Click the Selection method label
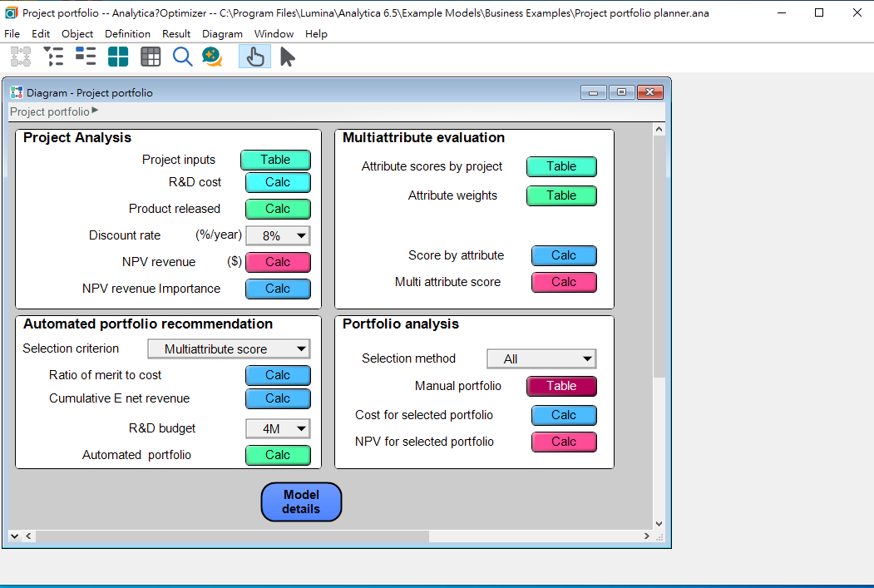Screen dimensions: 874x588 click(408, 358)
